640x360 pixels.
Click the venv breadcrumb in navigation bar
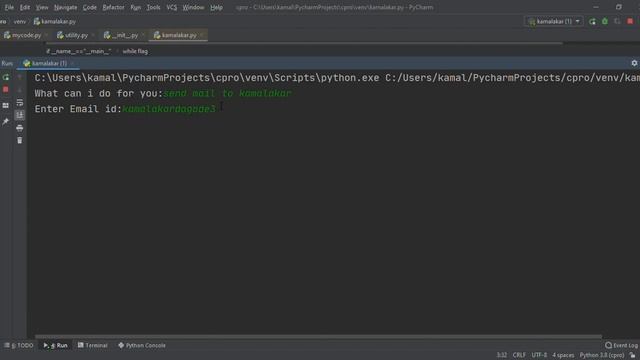tap(20, 22)
